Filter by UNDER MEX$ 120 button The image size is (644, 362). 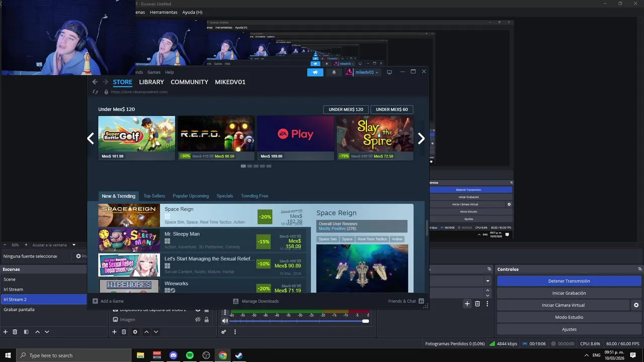[346, 110]
